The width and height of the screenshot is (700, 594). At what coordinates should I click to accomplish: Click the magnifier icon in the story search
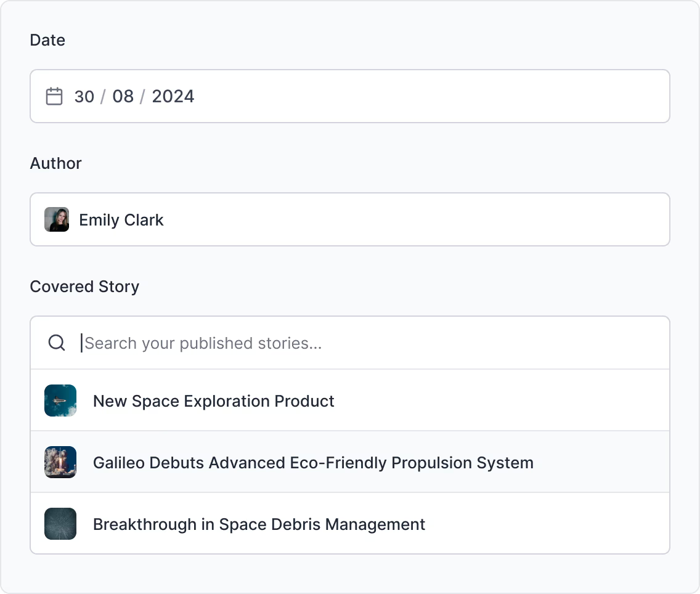tap(57, 343)
